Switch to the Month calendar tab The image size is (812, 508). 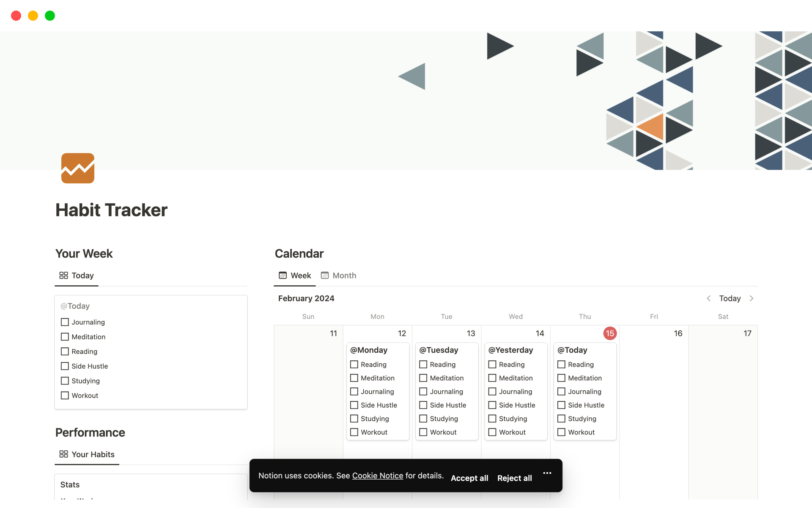coord(344,276)
